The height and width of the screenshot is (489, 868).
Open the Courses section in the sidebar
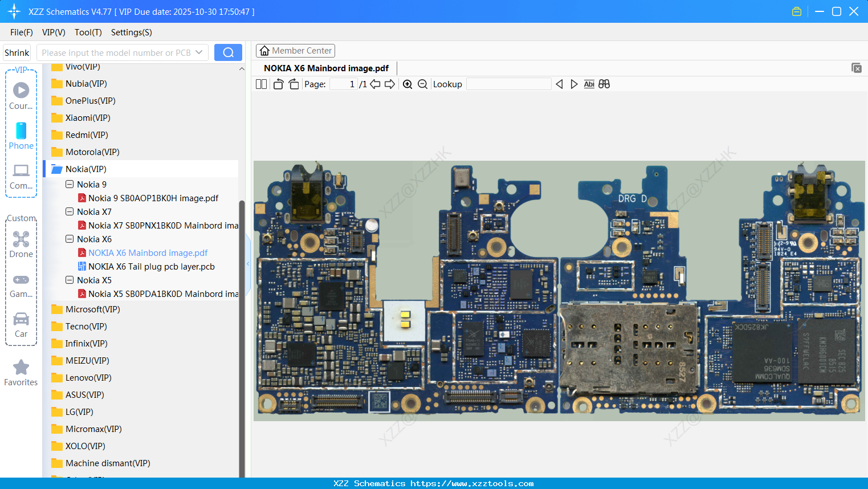click(21, 96)
